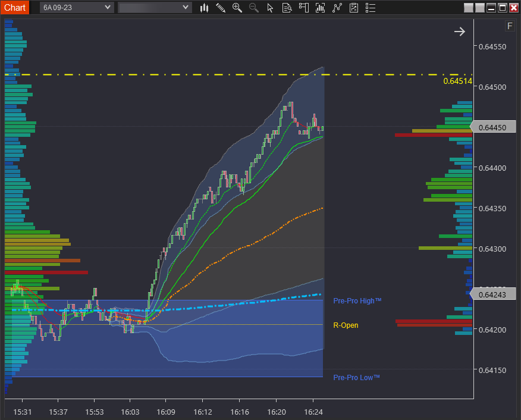Click the yellow 0.64514 level label
Screen dimensions: 521x420
pos(457,81)
